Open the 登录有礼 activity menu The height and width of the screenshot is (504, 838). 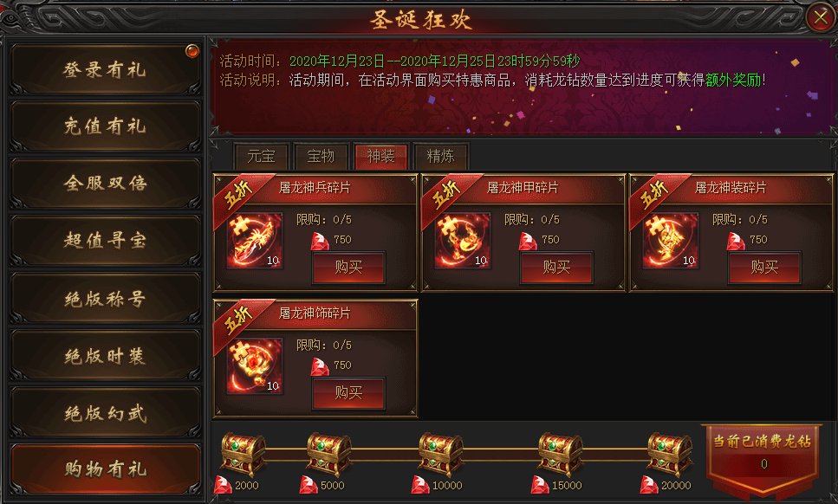[x=105, y=69]
